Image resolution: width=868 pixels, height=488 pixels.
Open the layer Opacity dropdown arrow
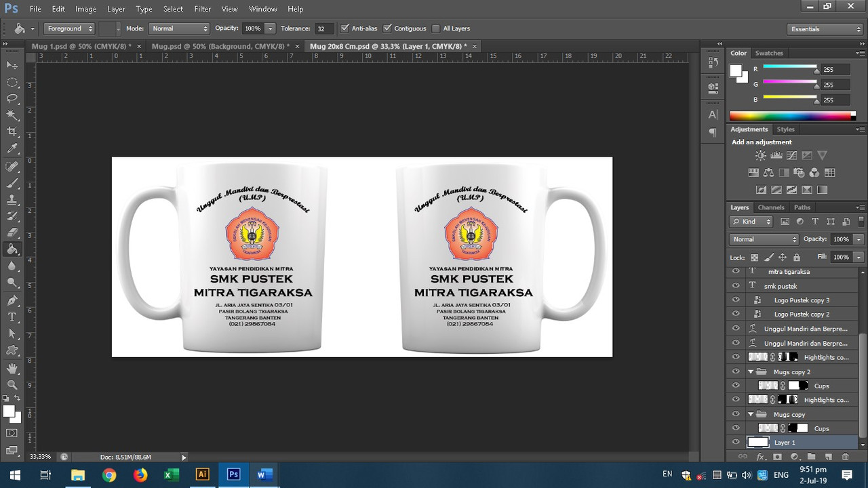click(859, 239)
